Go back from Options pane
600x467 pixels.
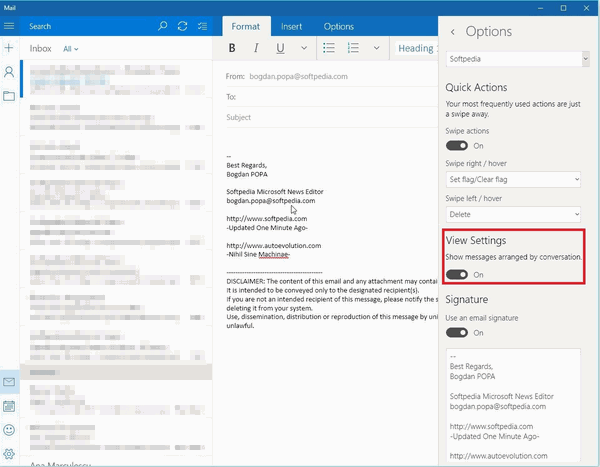point(453,32)
